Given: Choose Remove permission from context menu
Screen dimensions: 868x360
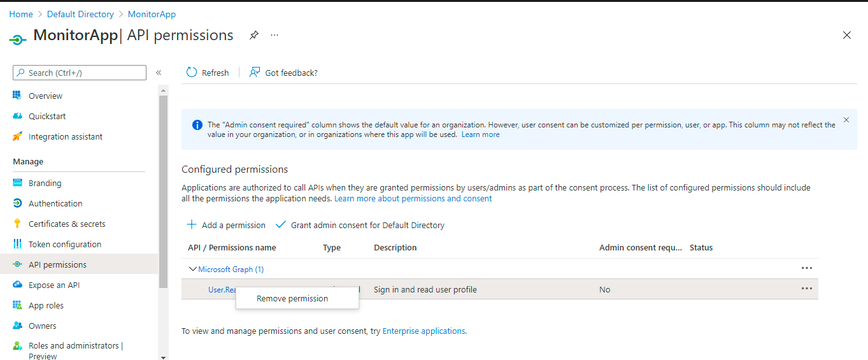Looking at the screenshot, I should coord(297,298).
